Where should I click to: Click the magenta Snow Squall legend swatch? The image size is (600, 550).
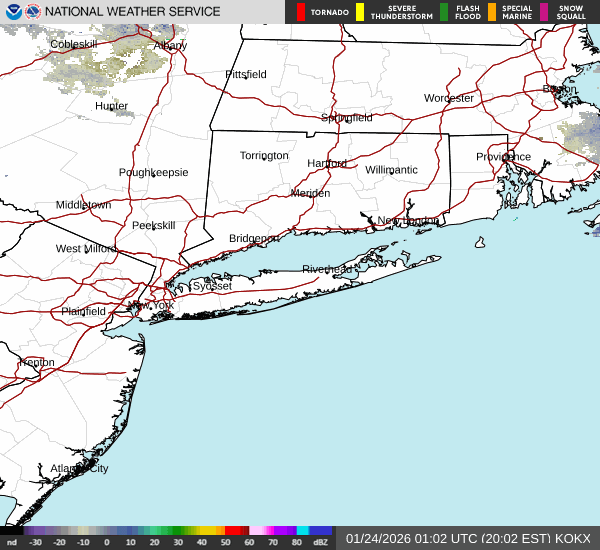coord(544,12)
